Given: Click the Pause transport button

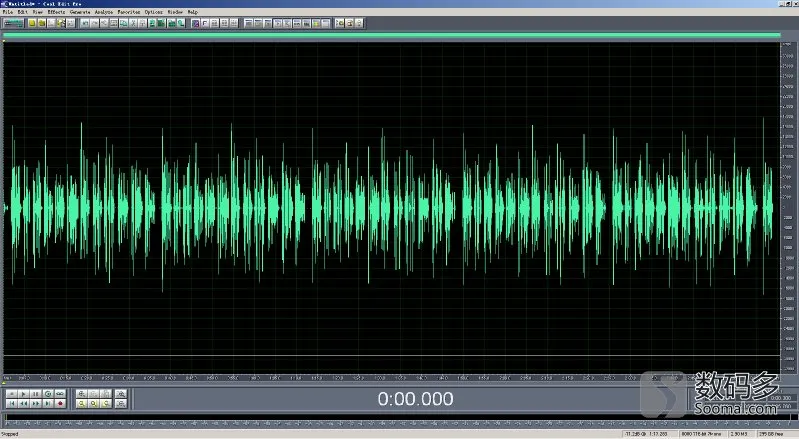Looking at the screenshot, I should coord(36,394).
